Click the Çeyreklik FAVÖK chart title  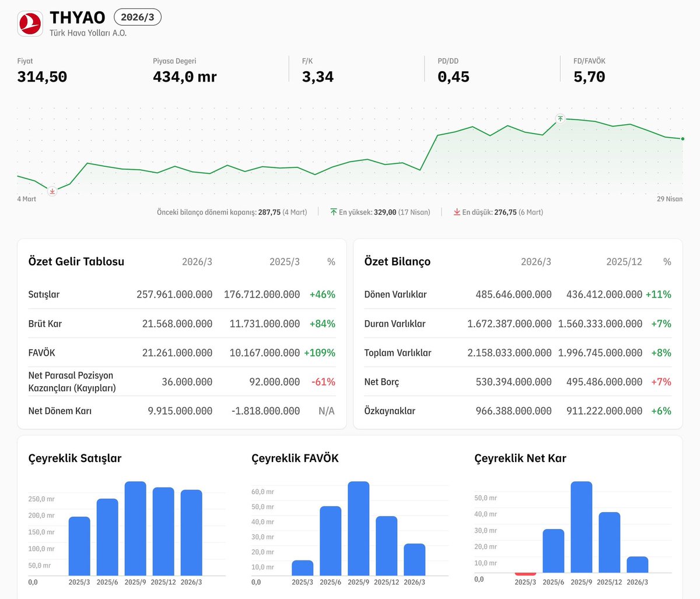click(295, 458)
